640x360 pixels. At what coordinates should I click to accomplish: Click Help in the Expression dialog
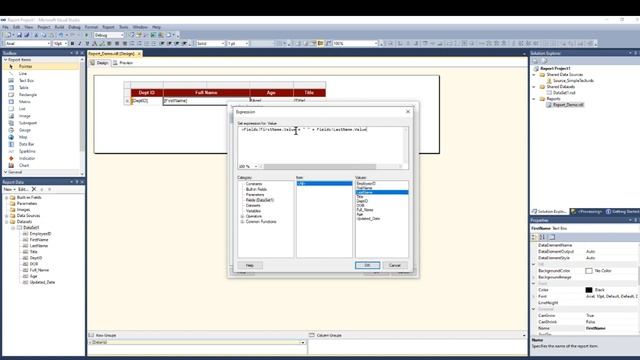coord(250,265)
